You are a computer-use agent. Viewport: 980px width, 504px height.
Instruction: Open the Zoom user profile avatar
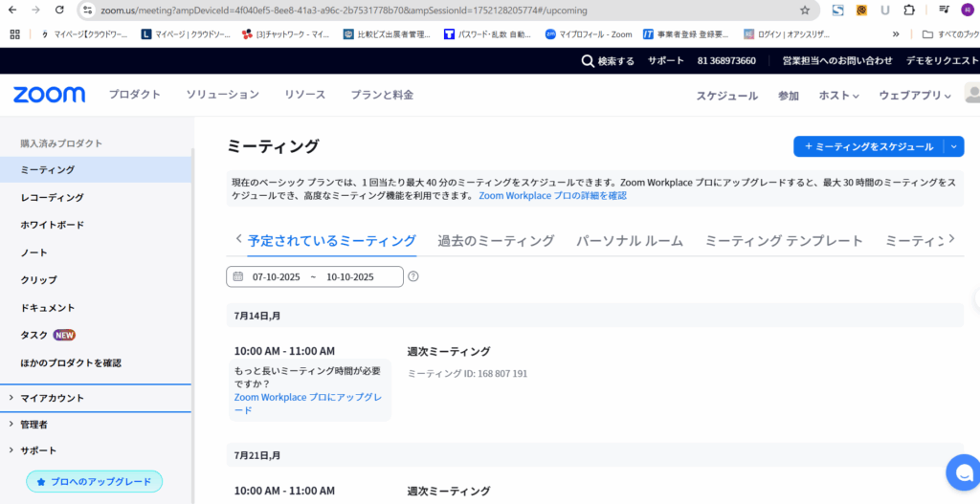point(973,94)
